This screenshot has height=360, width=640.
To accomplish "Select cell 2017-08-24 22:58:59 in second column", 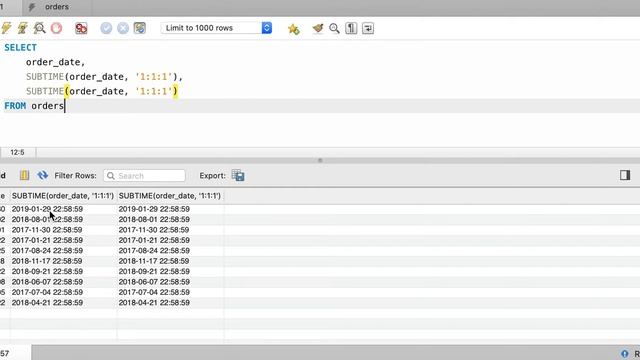I will point(154,251).
